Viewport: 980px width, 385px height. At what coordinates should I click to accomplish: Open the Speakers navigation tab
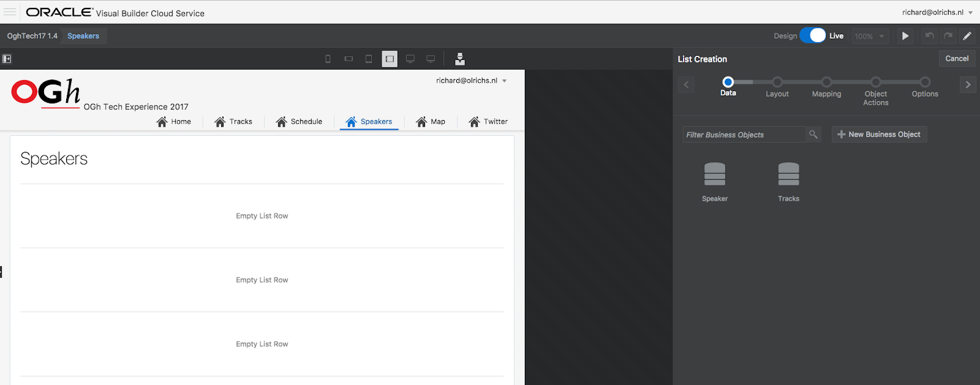coord(369,122)
